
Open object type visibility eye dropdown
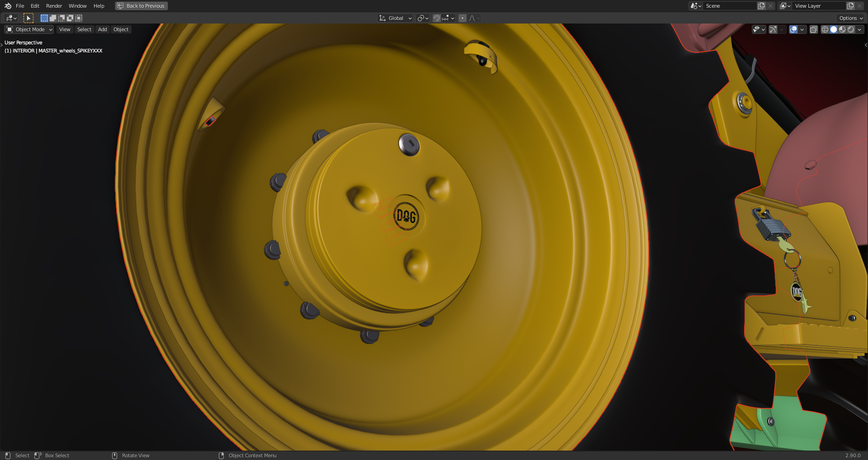[759, 29]
